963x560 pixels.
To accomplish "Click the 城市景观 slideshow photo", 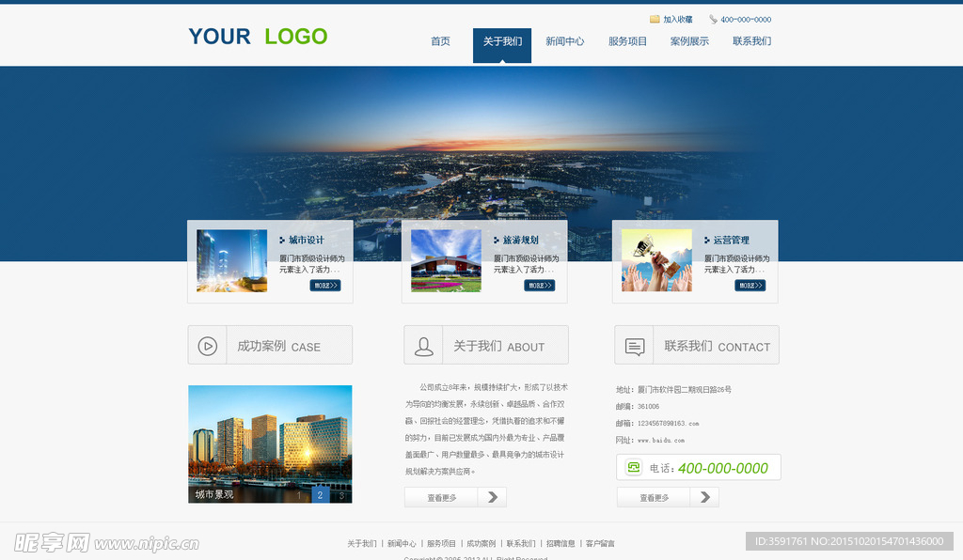I will [x=270, y=444].
